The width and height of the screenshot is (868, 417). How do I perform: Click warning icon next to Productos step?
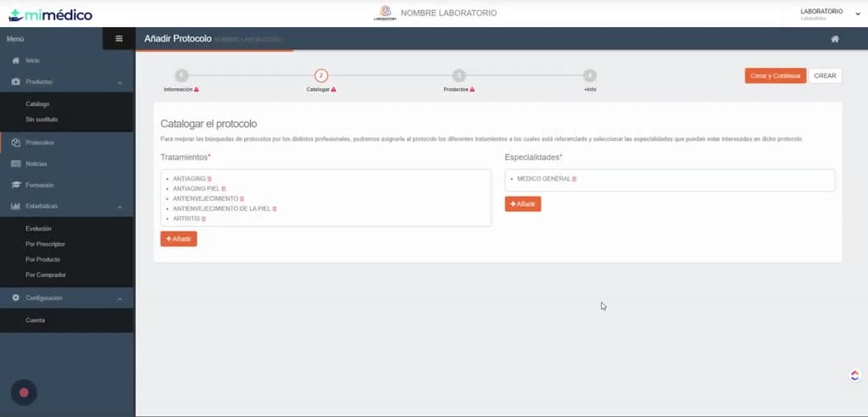471,89
